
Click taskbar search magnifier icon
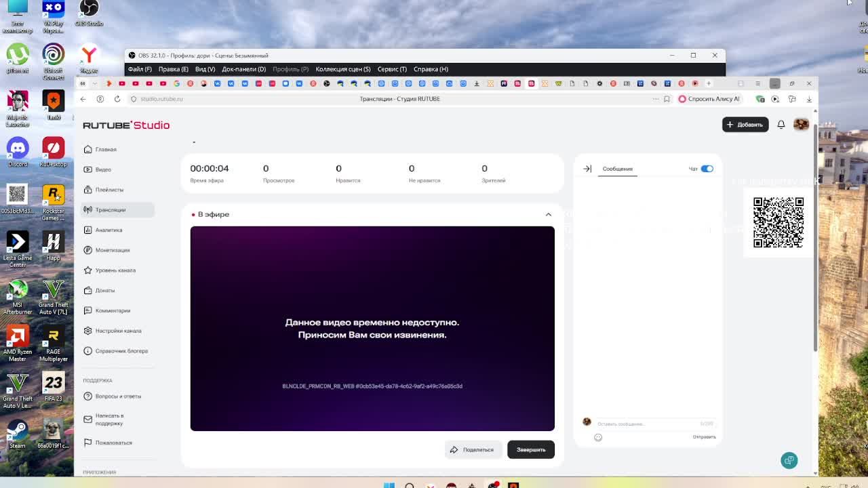click(x=410, y=485)
